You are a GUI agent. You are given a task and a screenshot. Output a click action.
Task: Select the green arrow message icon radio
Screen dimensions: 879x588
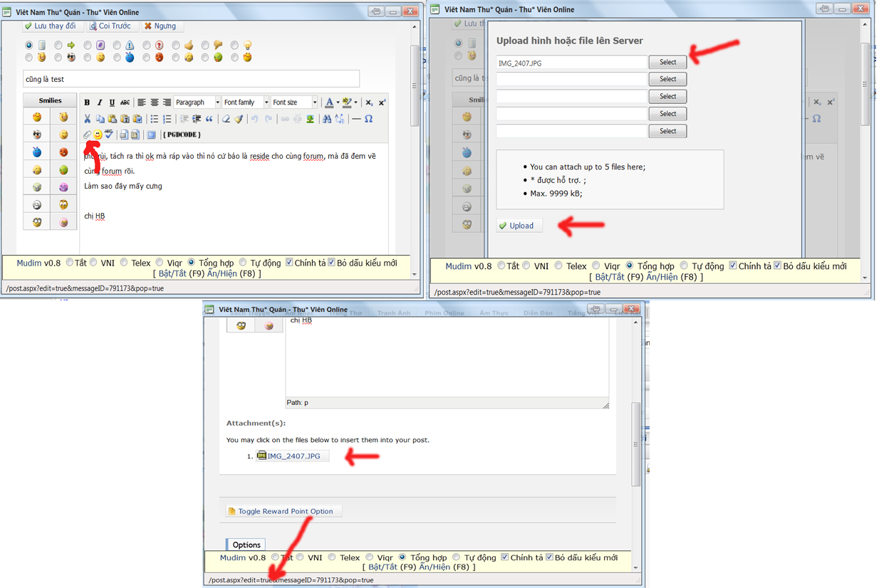pos(58,45)
